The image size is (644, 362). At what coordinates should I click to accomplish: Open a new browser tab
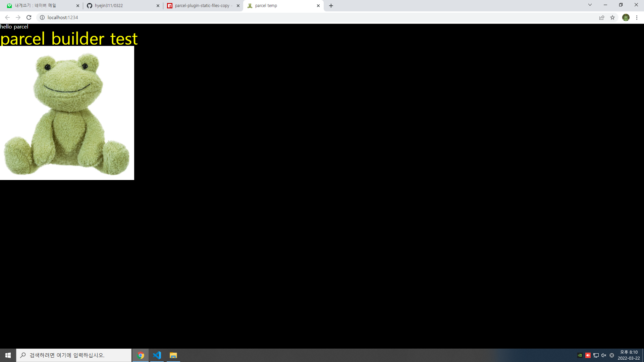tap(331, 6)
